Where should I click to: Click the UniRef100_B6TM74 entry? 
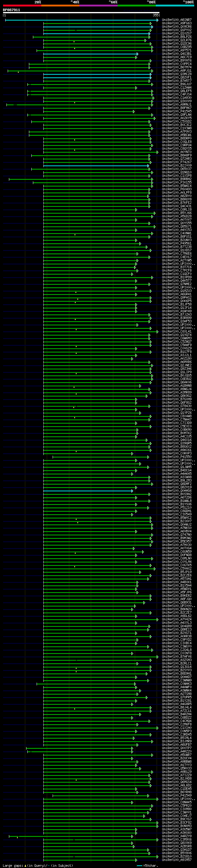177,67
